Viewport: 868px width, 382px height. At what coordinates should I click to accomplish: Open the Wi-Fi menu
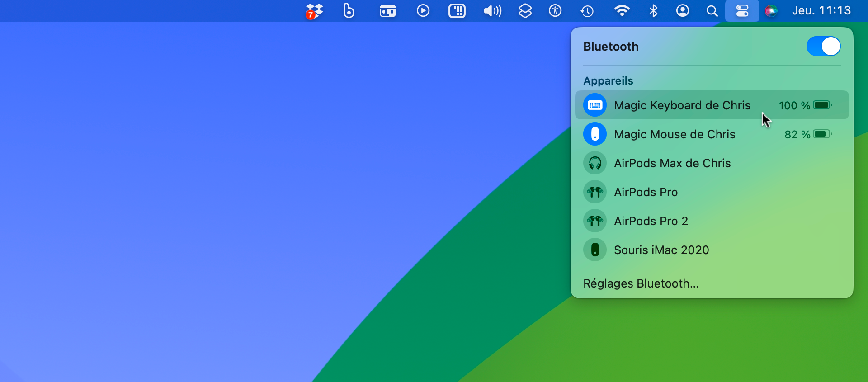tap(622, 10)
